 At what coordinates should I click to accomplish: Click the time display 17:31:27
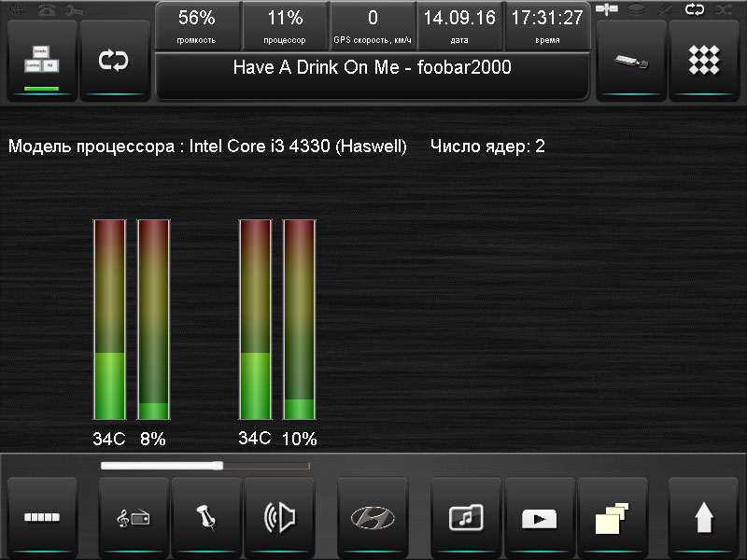tap(547, 26)
